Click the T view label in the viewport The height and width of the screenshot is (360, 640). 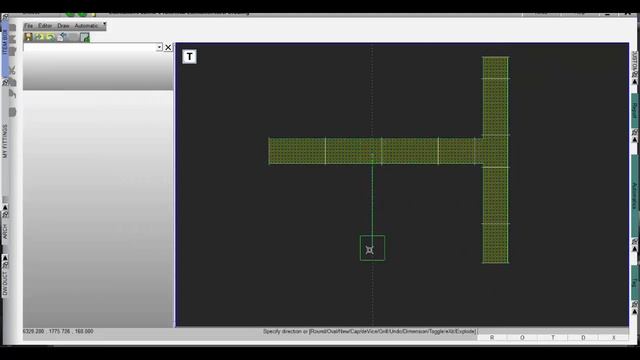[189, 57]
